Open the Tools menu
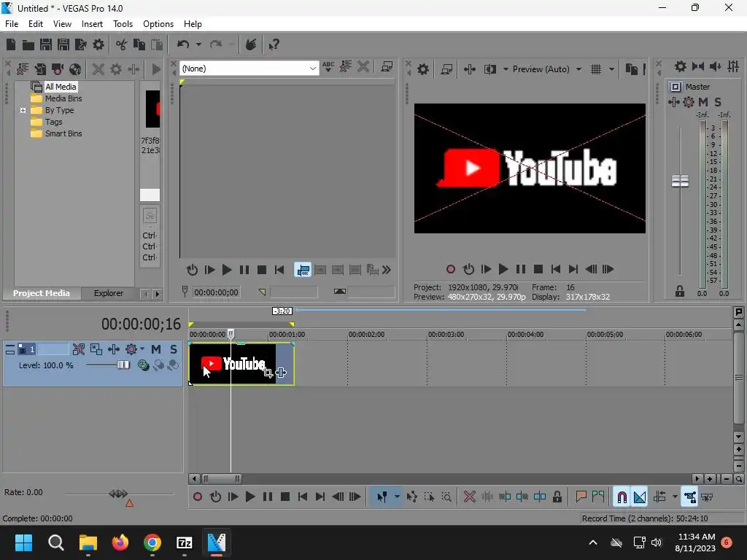 tap(123, 24)
